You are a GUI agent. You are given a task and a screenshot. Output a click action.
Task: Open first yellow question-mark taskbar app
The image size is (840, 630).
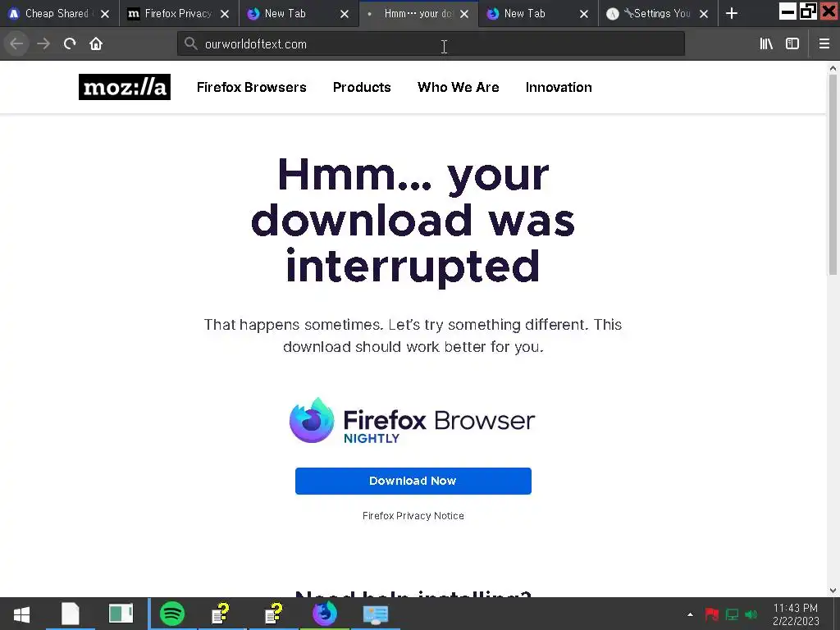pos(221,614)
